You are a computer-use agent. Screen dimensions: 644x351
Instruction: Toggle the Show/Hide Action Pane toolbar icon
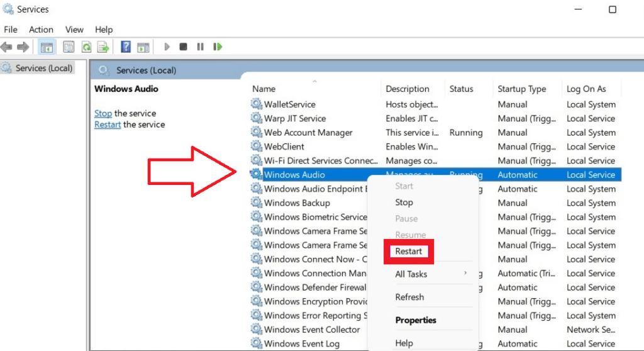click(x=143, y=47)
